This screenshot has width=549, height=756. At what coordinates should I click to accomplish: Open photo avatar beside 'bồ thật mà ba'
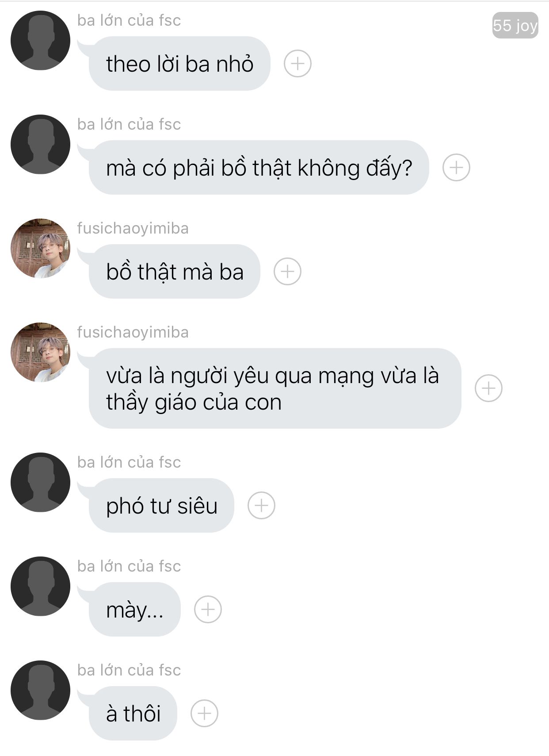pyautogui.click(x=40, y=248)
